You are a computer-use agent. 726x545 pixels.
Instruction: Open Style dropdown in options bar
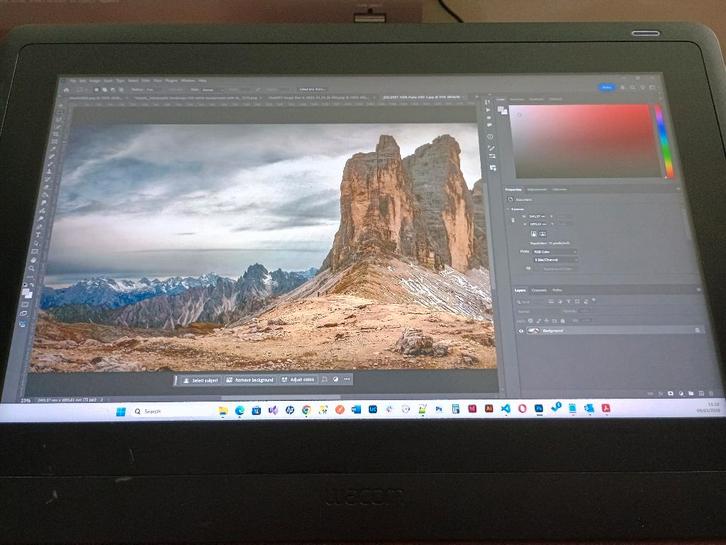click(x=213, y=90)
